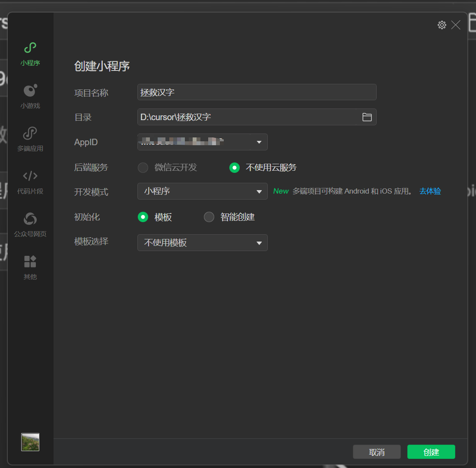Select the 模板 initialization option
Viewport: 476px width, 468px height.
click(x=143, y=217)
